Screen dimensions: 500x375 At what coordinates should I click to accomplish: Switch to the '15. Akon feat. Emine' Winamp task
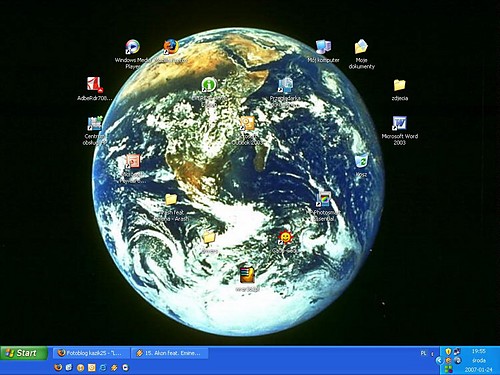[x=170, y=353]
